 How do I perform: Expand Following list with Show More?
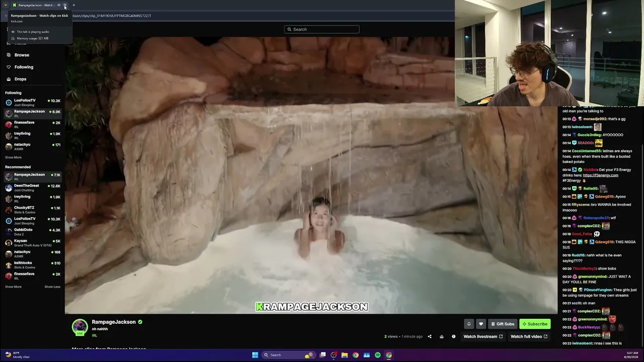tap(14, 157)
